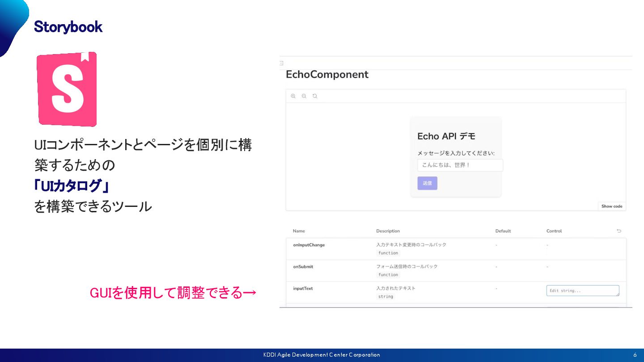Screen dimensions: 644x362
Task: Click the KDDI Agile Development Center Corporation footer
Action: click(x=322, y=355)
